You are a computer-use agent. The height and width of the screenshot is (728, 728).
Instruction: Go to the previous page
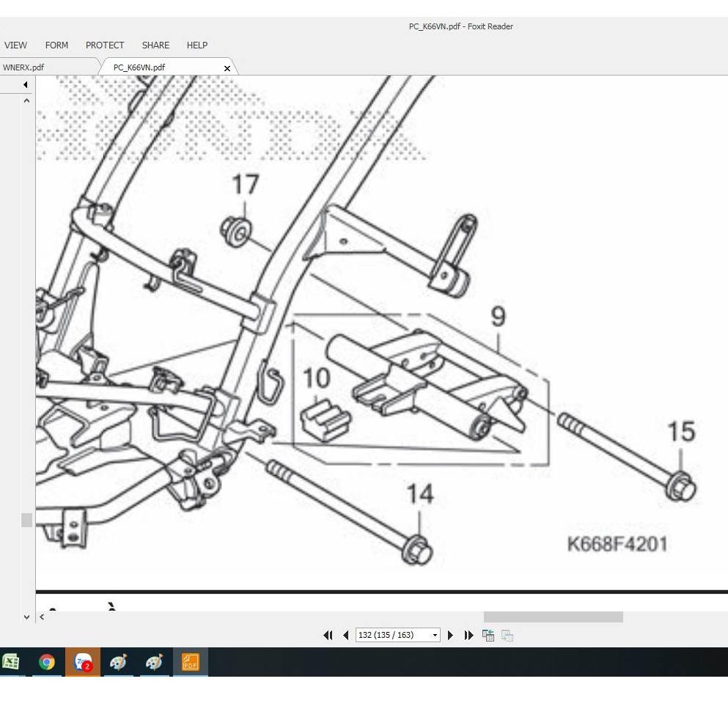pyautogui.click(x=345, y=636)
